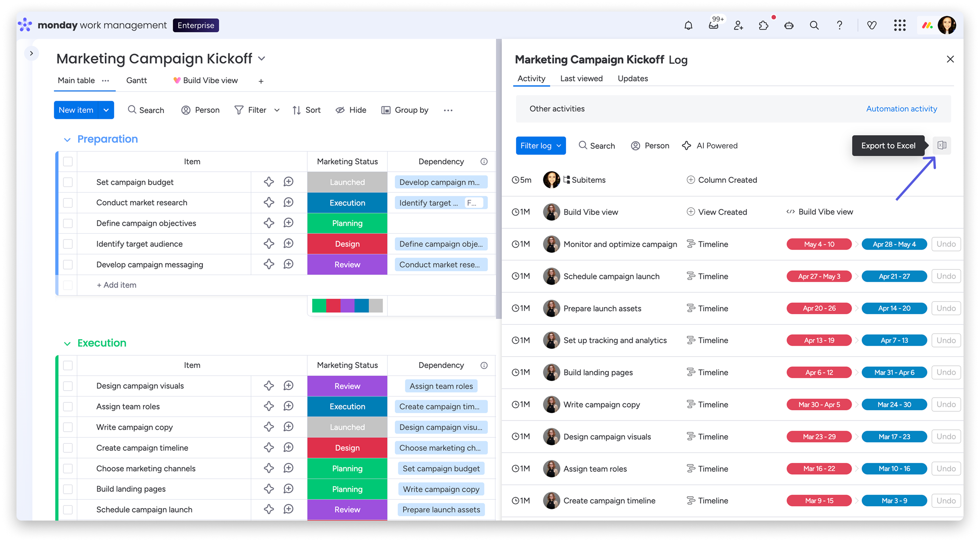Open the apps marketplace puzzle icon
This screenshot has height=542, width=980.
(763, 25)
